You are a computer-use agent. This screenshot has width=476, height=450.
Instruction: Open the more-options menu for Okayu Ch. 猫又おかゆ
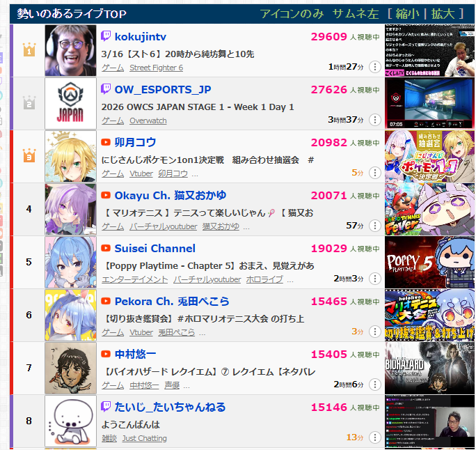tap(375, 226)
